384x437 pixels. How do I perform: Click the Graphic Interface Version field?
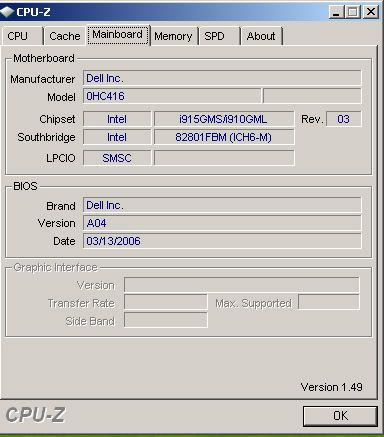[242, 285]
